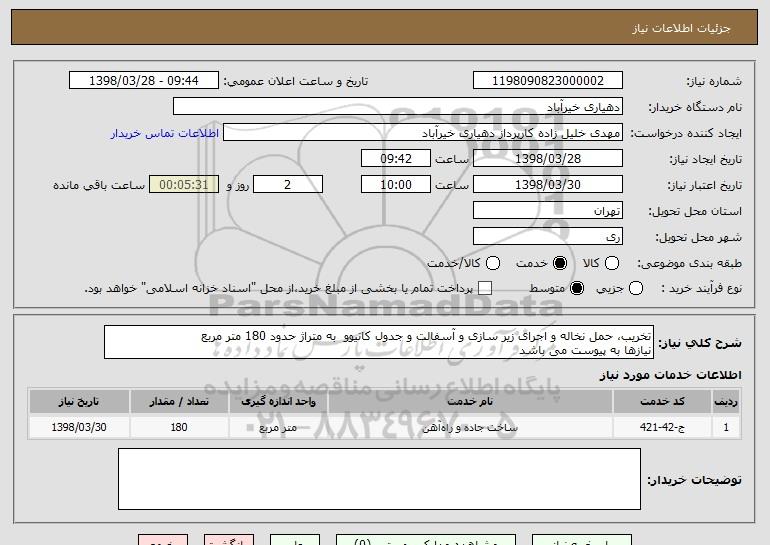Click the creation time 09:42 field
This screenshot has height=545, width=770.
point(396,159)
